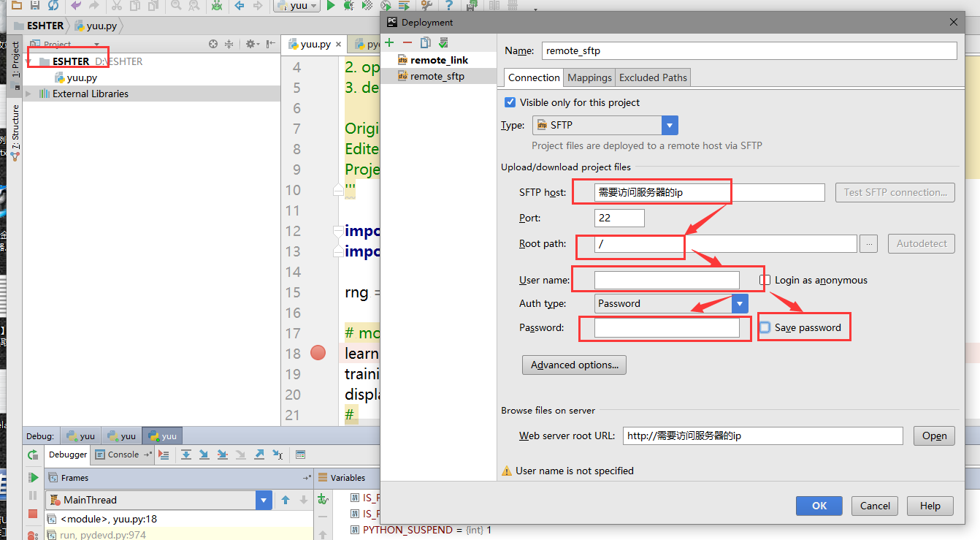Viewport: 980px width, 540px height.
Task: Move to the previous frame with the blue up arrow
Action: coord(286,500)
